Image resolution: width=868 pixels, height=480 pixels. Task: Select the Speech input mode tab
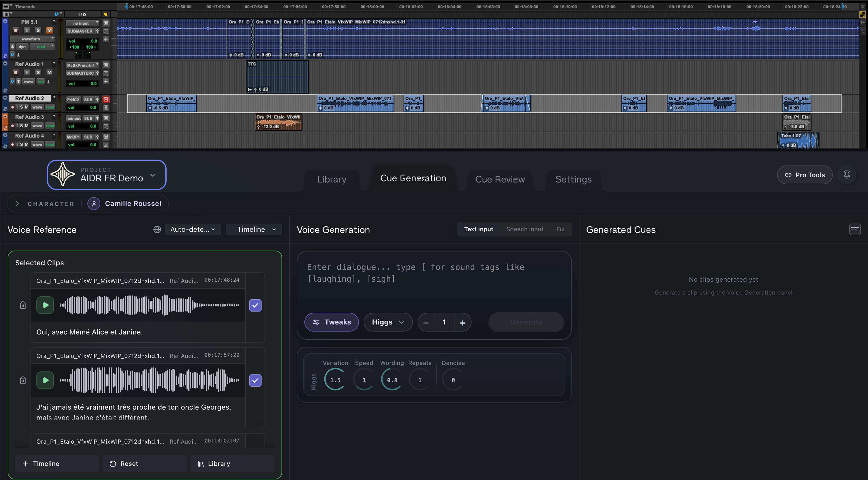pyautogui.click(x=525, y=229)
